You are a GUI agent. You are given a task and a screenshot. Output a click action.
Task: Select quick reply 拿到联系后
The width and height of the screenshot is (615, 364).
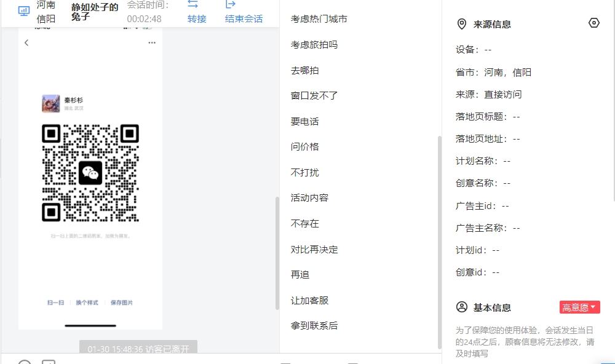click(x=314, y=325)
